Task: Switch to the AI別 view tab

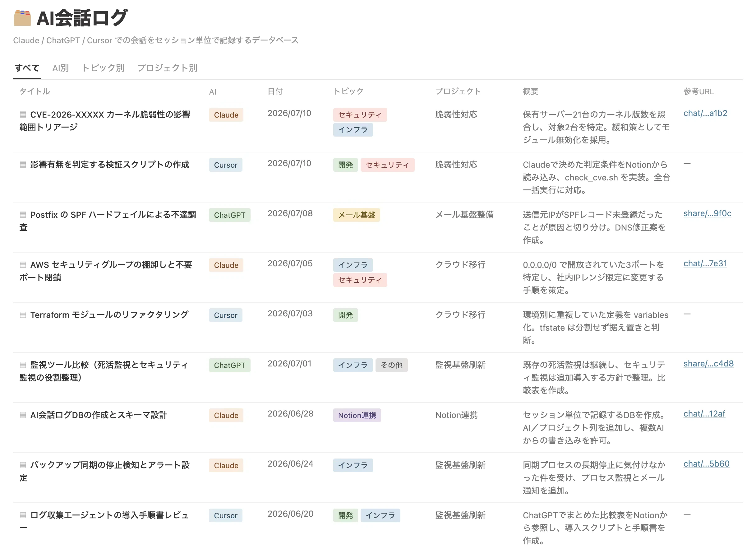Action: tap(60, 68)
